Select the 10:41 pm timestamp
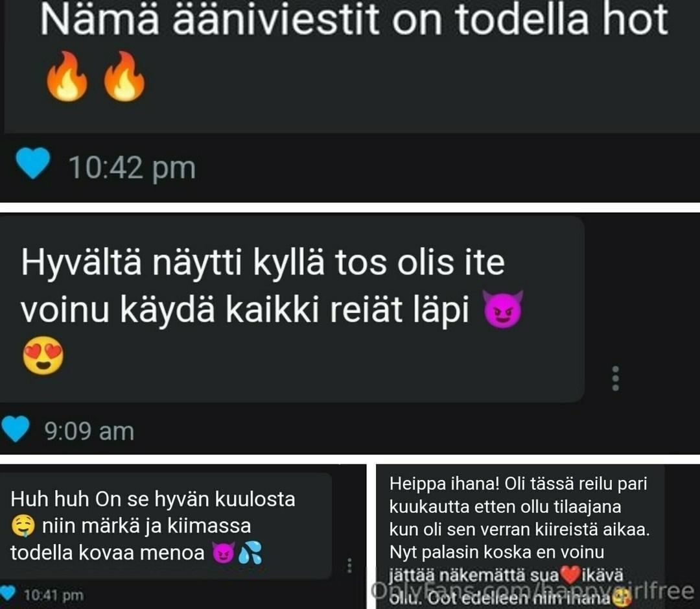 [54, 595]
